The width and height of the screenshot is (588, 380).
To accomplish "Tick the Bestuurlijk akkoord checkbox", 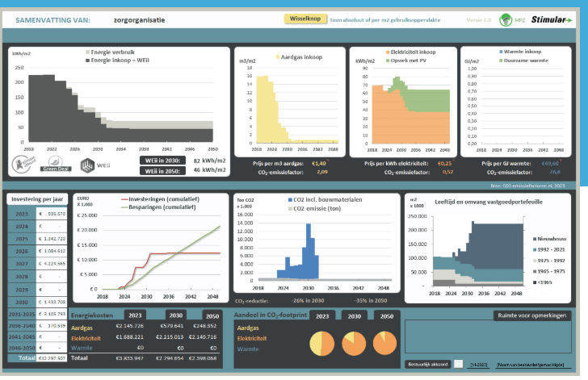I will 459,365.
